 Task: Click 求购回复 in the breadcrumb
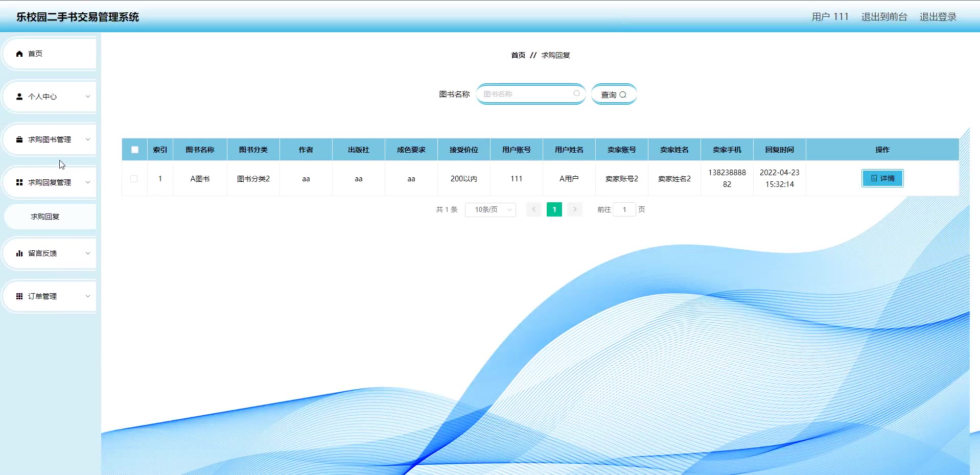[x=556, y=55]
